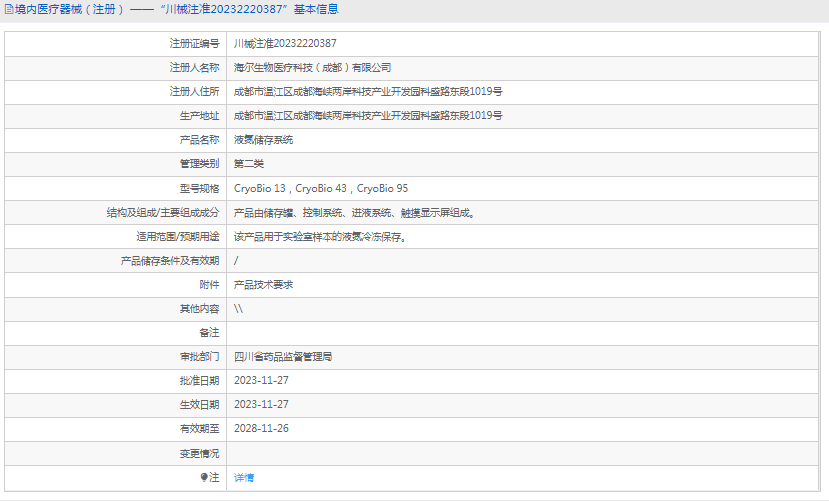The image size is (829, 501).
Task: Click approval department 四川省药品监督管理局
Action: 283,357
